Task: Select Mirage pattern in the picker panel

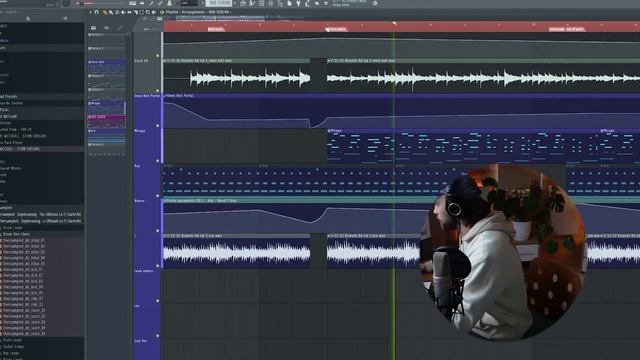Action: pyautogui.click(x=107, y=108)
